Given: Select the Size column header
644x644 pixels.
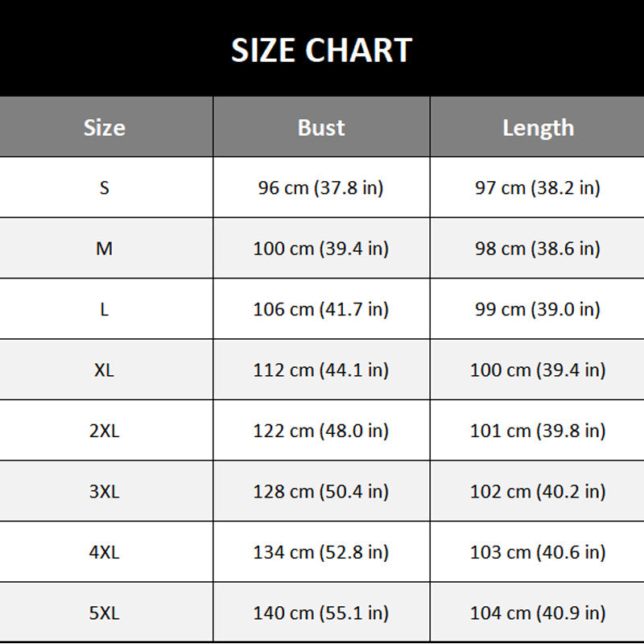Looking at the screenshot, I should [x=105, y=127].
